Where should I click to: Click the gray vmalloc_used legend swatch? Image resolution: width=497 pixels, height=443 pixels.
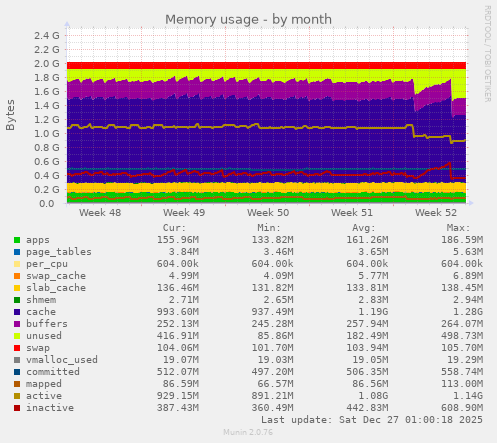[x=17, y=360]
